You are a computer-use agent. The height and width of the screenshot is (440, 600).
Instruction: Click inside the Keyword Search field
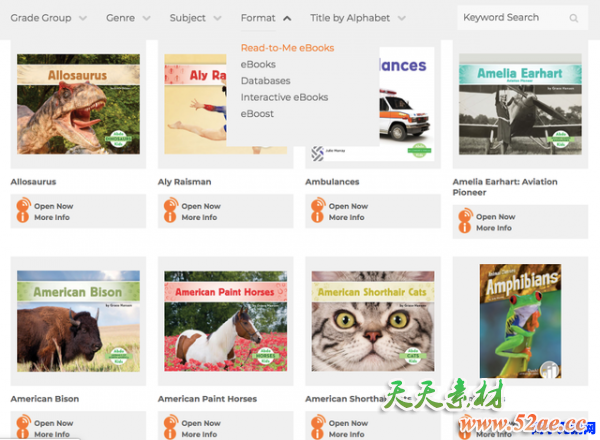pos(522,18)
